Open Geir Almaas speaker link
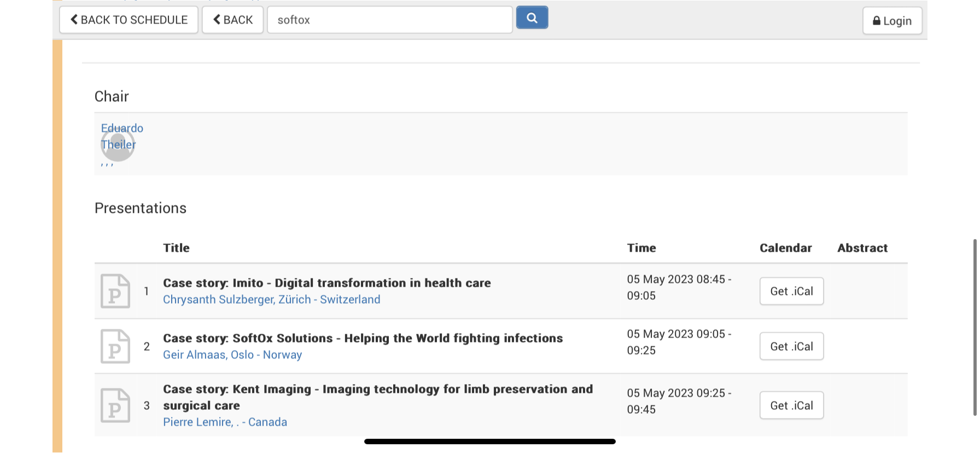This screenshot has width=980, height=453. (232, 355)
